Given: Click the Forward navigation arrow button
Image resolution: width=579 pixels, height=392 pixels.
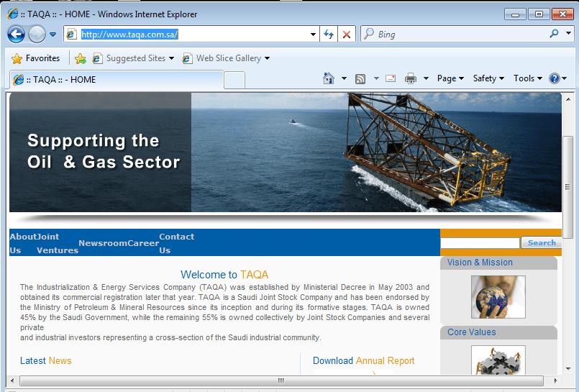Looking at the screenshot, I should point(37,35).
